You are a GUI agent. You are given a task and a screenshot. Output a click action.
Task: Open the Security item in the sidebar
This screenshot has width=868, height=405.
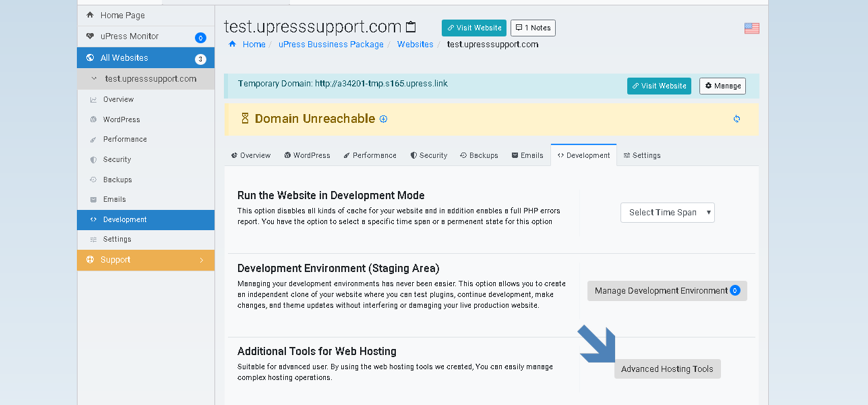point(146,159)
